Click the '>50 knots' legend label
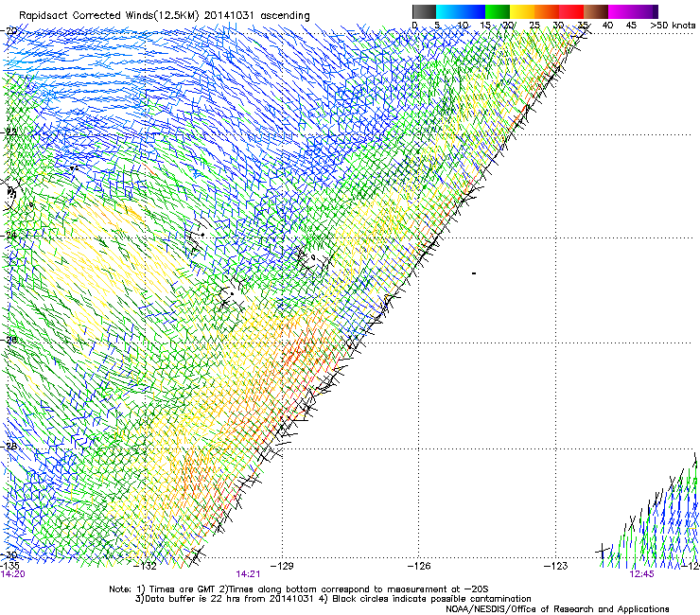The width and height of the screenshot is (700, 615). pyautogui.click(x=673, y=26)
